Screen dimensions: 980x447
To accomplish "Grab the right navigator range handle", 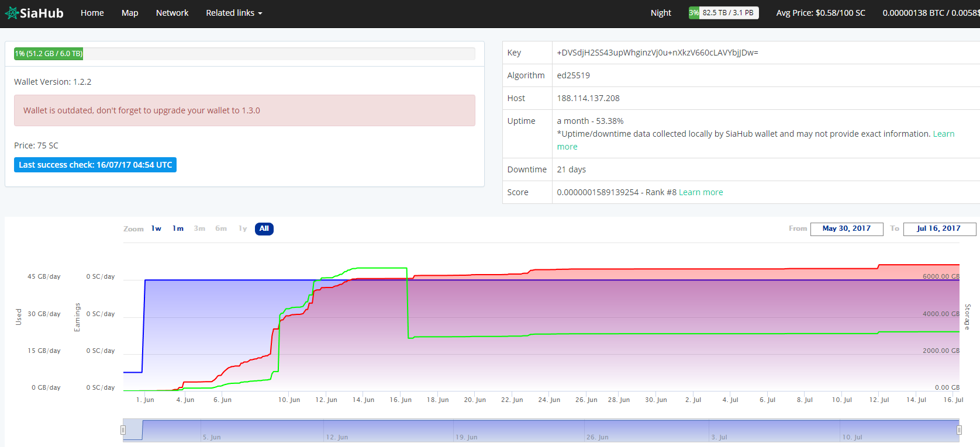I will [959, 430].
